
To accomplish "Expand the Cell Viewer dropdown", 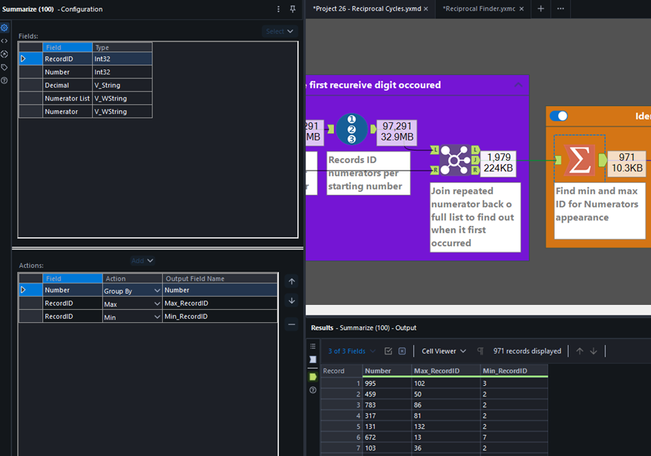I will click(445, 351).
